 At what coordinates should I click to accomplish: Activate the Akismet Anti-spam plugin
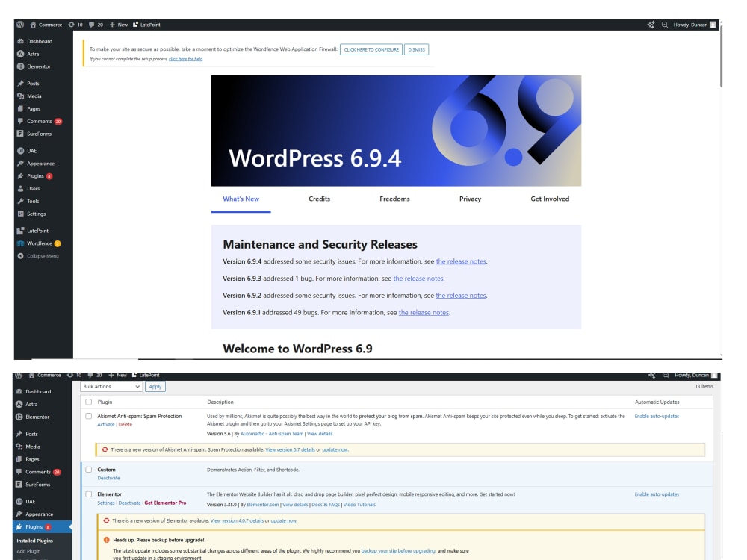pos(106,424)
